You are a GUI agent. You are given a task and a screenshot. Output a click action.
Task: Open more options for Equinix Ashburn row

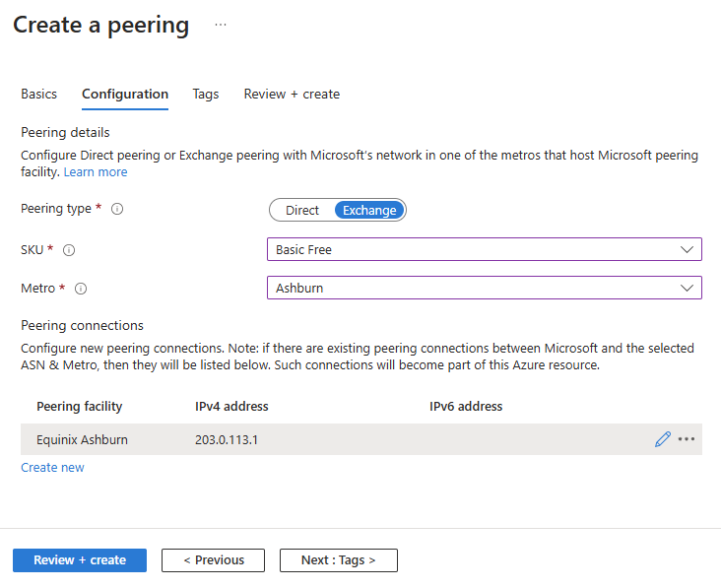(x=687, y=439)
